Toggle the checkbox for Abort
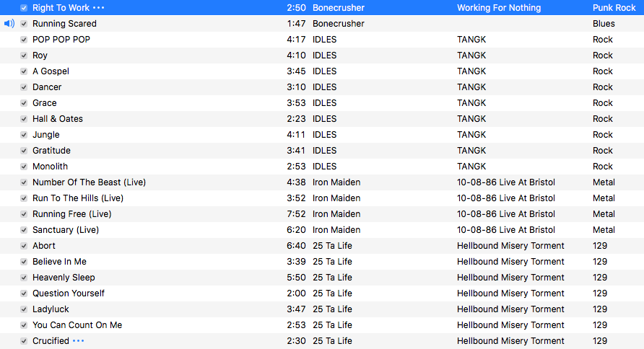This screenshot has height=349, width=644. pos(24,246)
